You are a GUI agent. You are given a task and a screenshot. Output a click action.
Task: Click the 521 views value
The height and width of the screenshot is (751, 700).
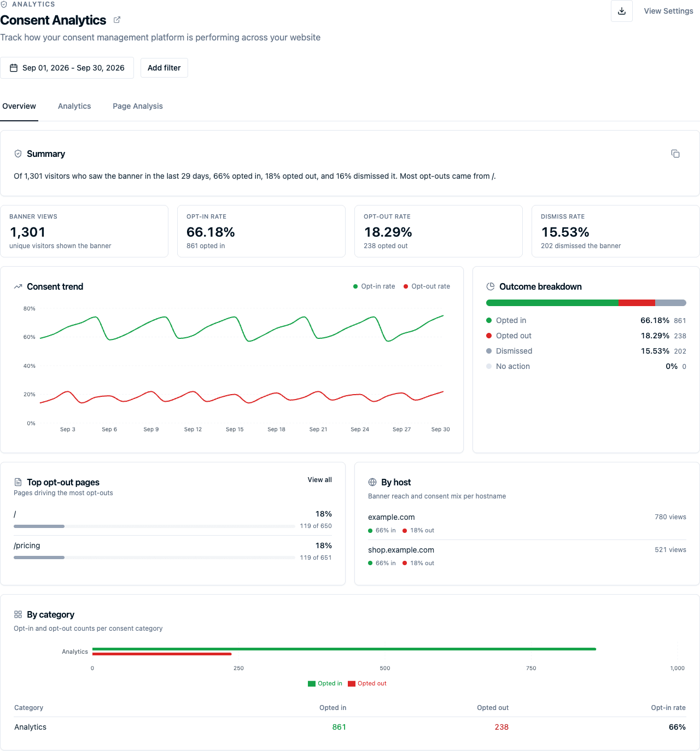[670, 550]
